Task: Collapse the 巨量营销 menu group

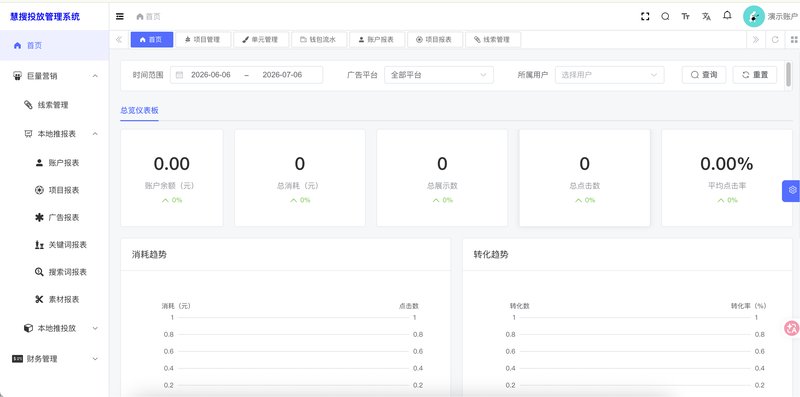Action: (x=54, y=76)
